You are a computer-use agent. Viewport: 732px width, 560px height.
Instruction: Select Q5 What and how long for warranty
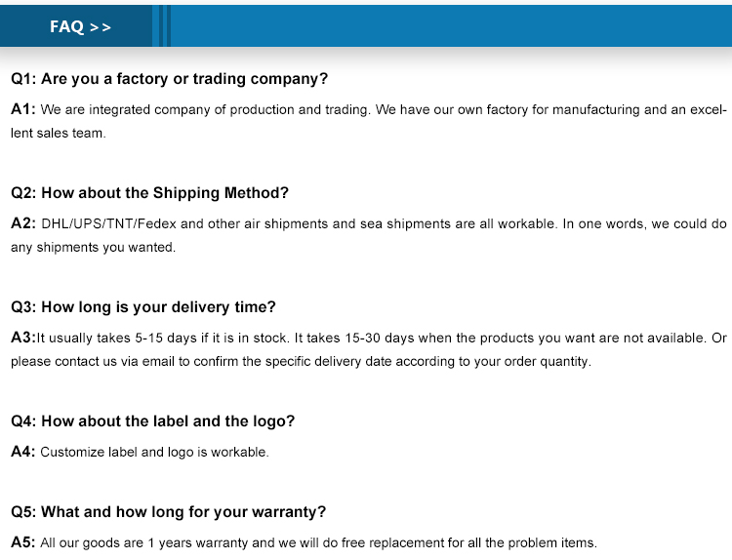tap(169, 512)
